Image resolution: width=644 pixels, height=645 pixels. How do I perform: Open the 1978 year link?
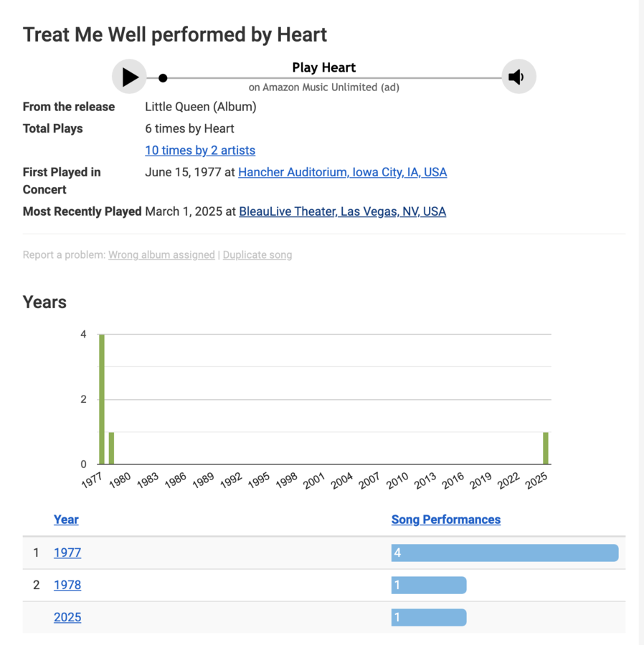coord(67,585)
